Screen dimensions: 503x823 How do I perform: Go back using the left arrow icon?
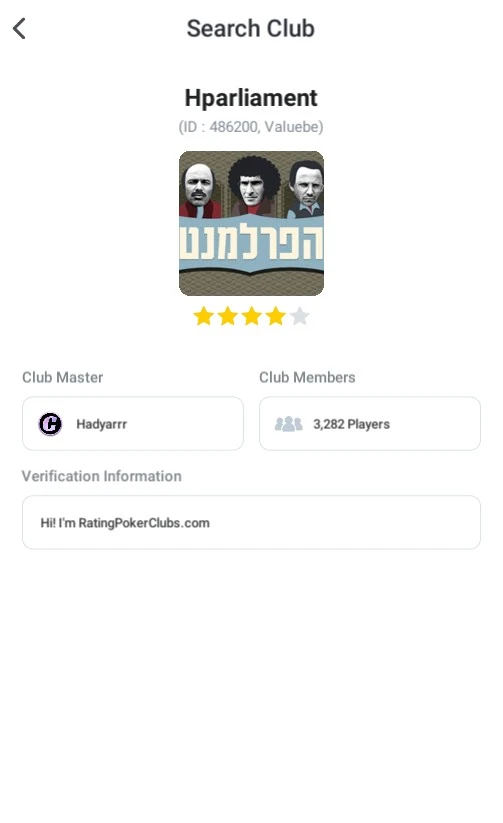click(x=19, y=28)
